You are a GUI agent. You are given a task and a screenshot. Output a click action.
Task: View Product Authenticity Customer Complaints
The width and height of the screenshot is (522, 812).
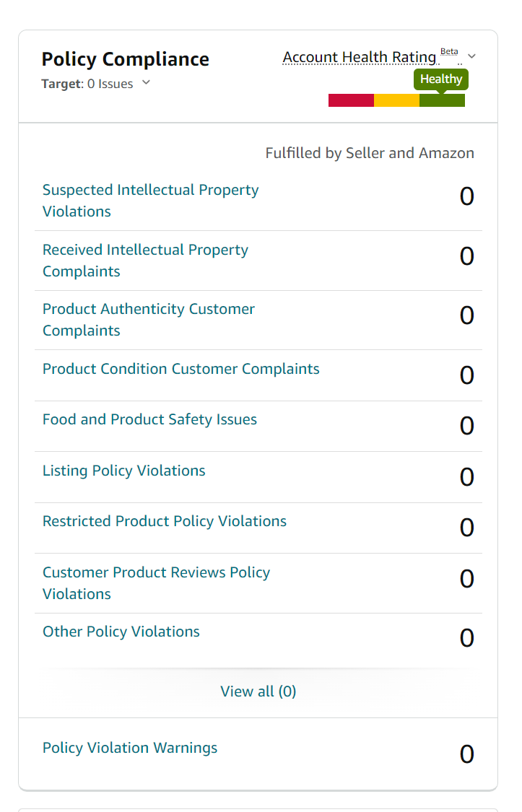pyautogui.click(x=149, y=319)
